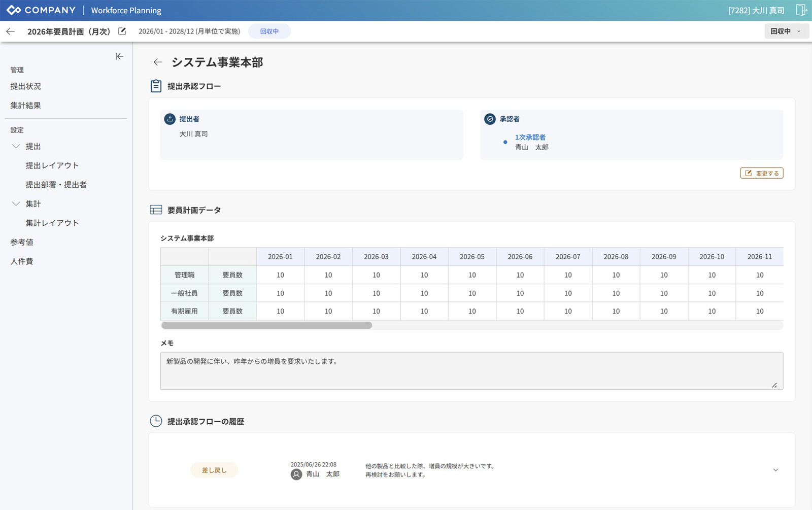Image resolution: width=812 pixels, height=510 pixels.
Task: Collapse the 集計 section in sidebar
Action: pos(16,203)
